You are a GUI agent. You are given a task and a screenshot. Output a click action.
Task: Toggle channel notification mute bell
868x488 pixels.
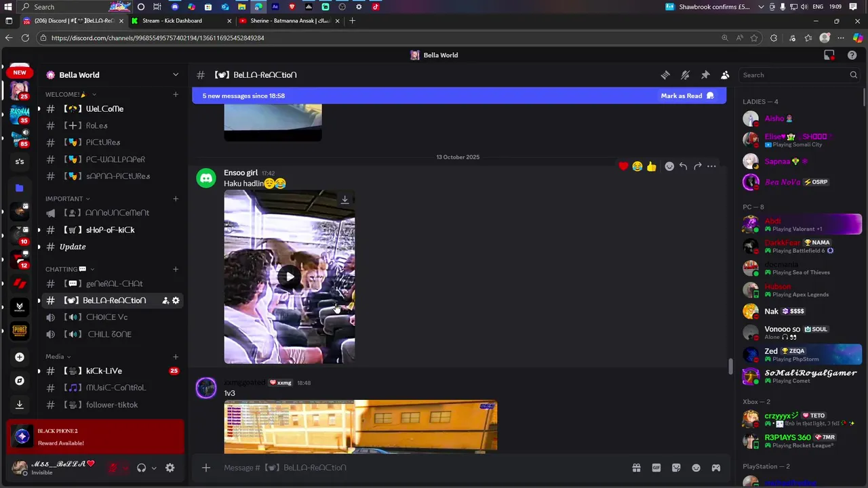685,75
